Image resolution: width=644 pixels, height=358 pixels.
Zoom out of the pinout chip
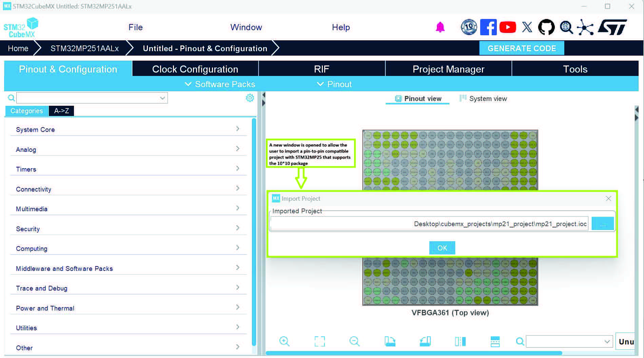pyautogui.click(x=355, y=341)
